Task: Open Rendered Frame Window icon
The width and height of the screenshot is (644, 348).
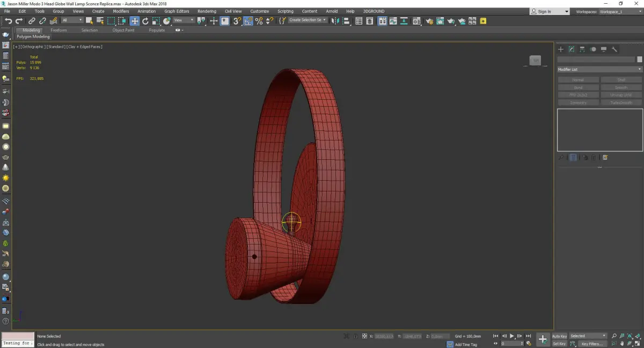Action: click(x=440, y=21)
